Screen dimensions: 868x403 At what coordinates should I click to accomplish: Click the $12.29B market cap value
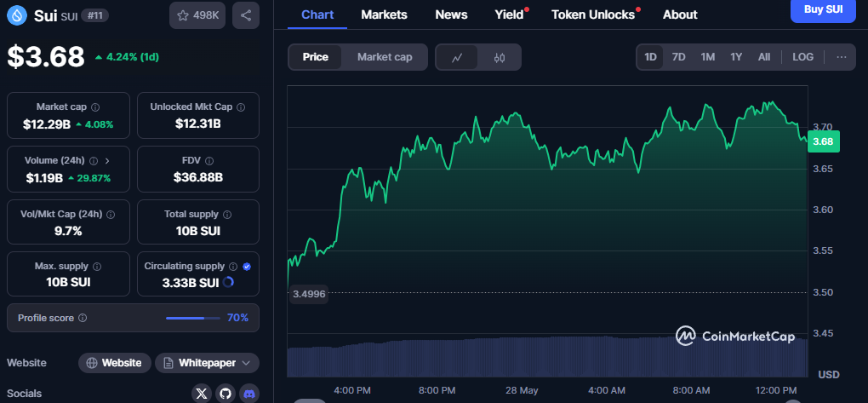47,124
